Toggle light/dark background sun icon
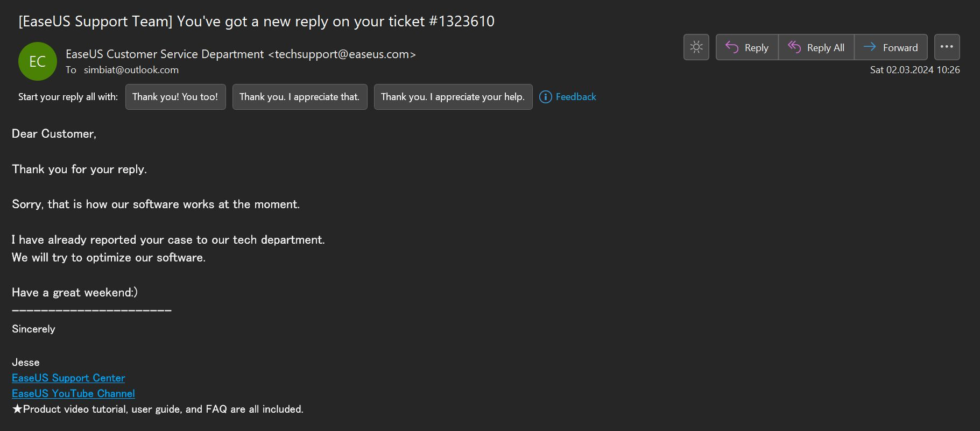The height and width of the screenshot is (431, 980). (696, 47)
